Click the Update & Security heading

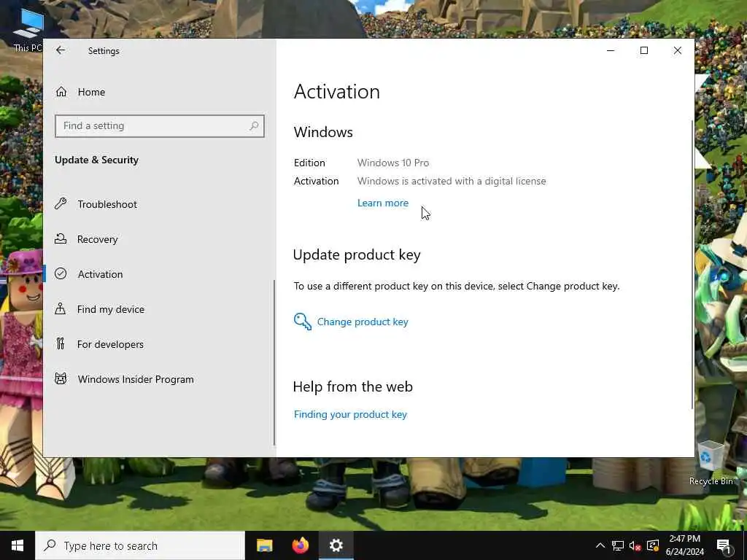[x=97, y=160]
